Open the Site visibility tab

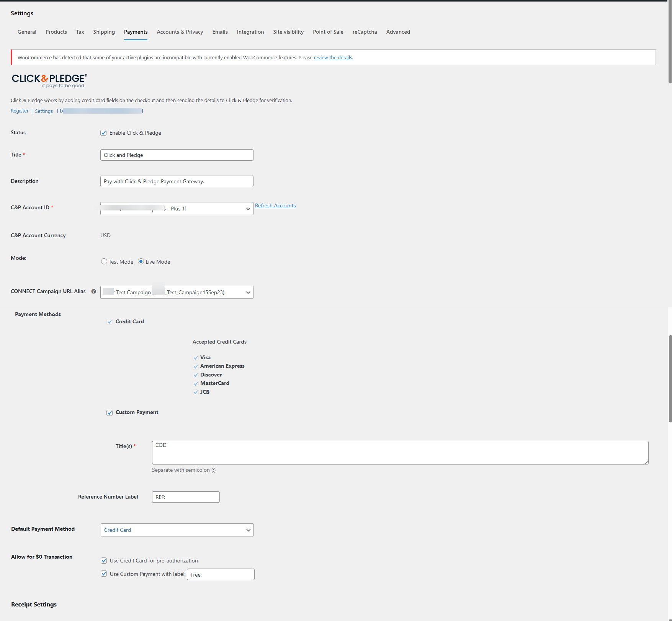pyautogui.click(x=288, y=32)
